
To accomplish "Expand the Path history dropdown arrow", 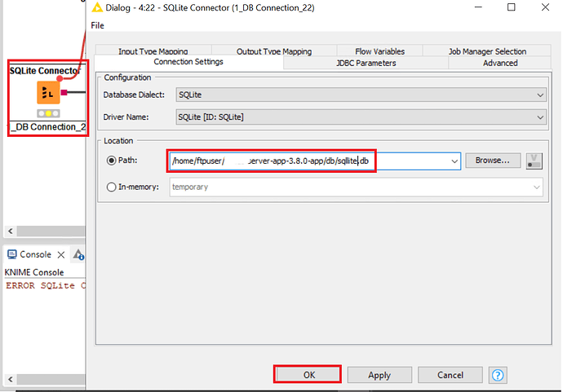I will pos(454,161).
